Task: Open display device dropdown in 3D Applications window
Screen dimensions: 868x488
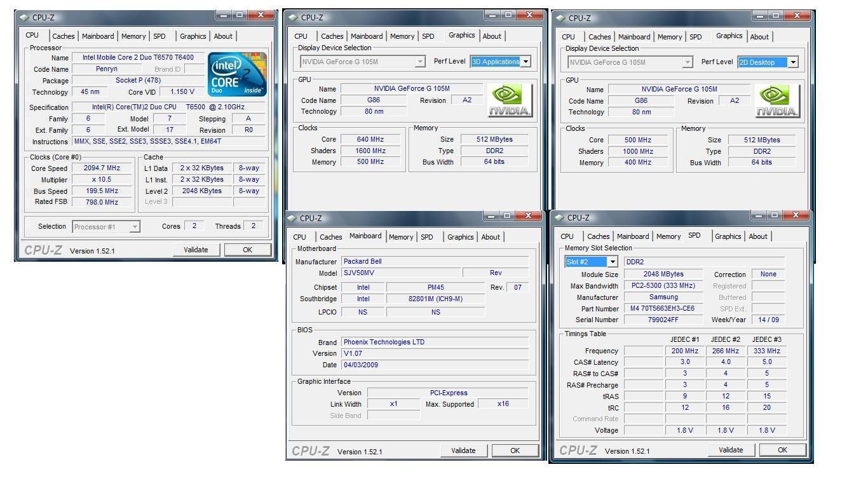Action: [420, 62]
